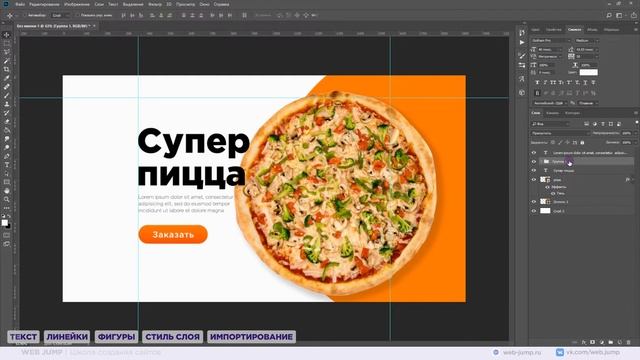Screen dimensions: 640x360
Task: Create a new layer icon
Action: tap(620, 342)
